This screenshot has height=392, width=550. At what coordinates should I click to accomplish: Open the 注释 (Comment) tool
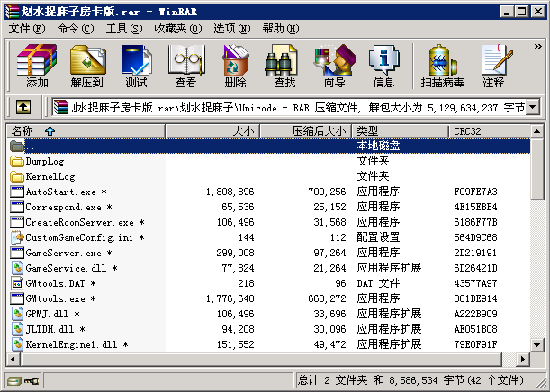point(493,67)
